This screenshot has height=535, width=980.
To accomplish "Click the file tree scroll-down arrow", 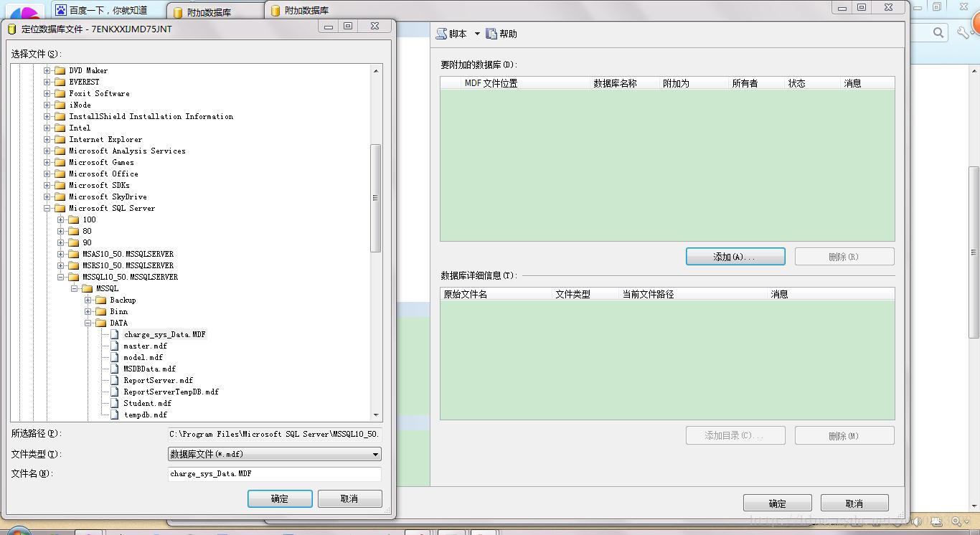I will tap(376, 415).
